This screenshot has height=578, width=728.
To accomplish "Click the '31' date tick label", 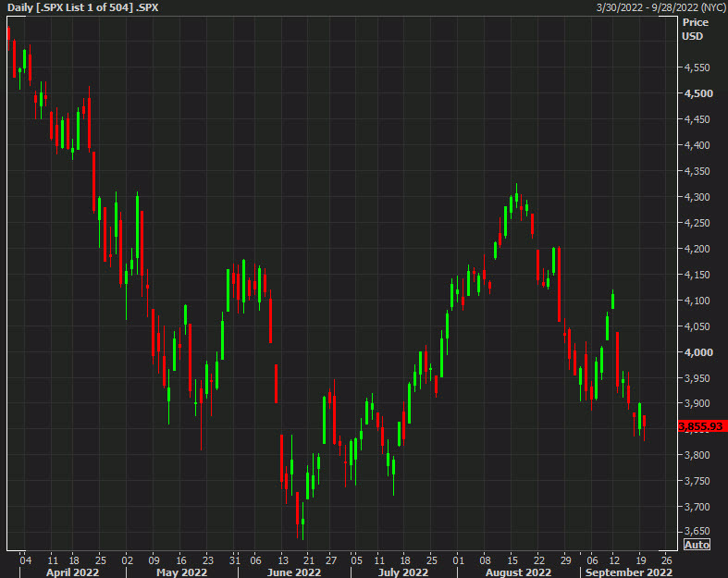I will coord(234,560).
